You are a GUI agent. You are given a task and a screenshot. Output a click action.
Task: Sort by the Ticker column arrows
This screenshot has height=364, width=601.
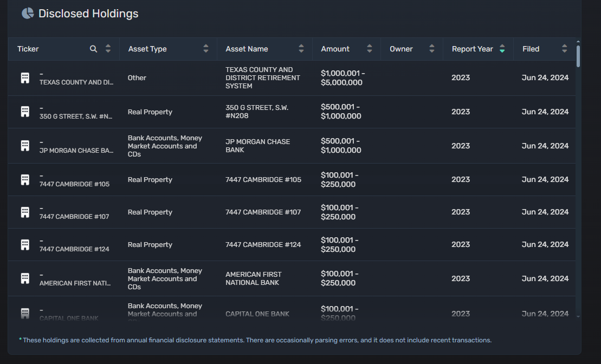click(x=108, y=49)
